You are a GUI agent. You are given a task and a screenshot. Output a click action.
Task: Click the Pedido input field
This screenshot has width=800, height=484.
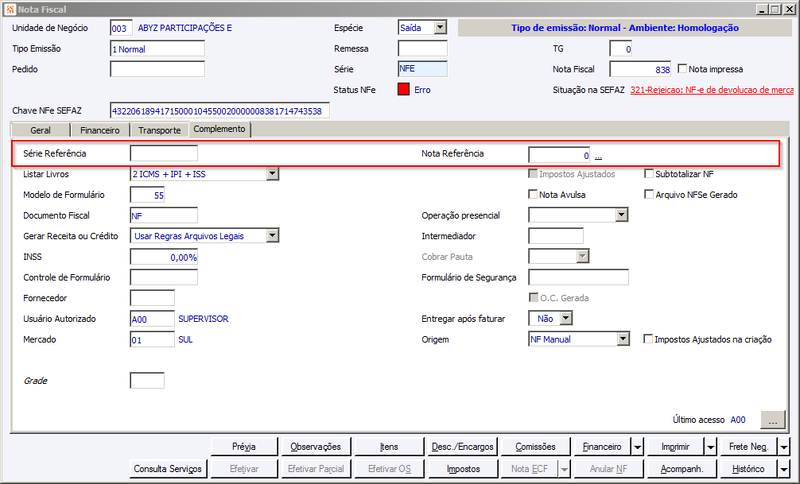(157, 69)
